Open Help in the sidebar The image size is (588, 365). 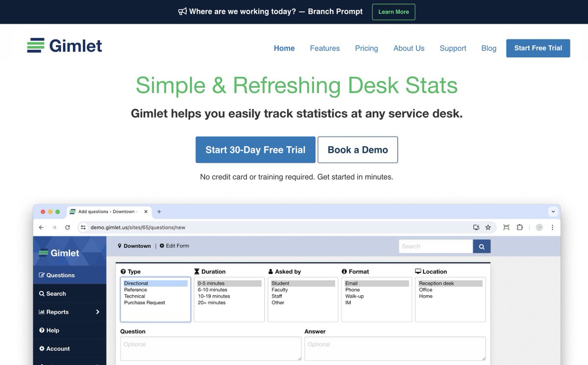pyautogui.click(x=70, y=330)
